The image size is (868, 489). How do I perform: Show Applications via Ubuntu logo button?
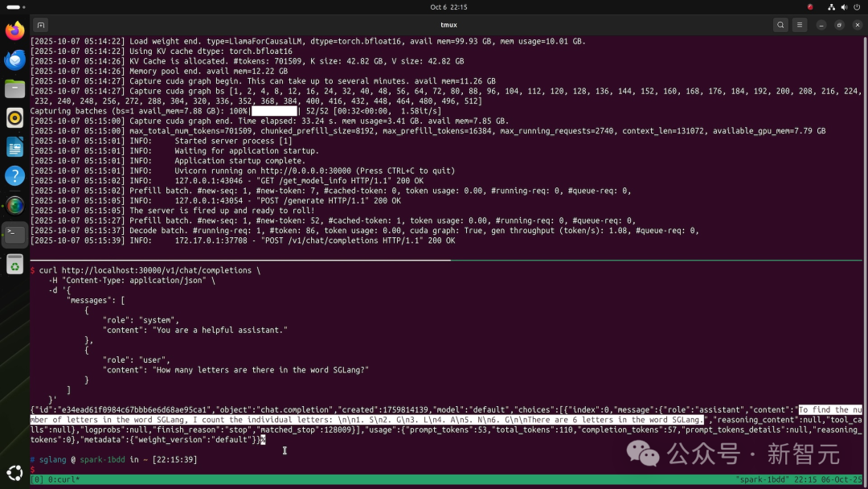14,473
